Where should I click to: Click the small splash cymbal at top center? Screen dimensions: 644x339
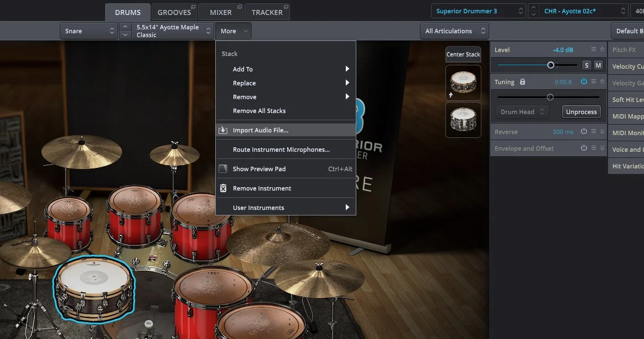(174, 155)
